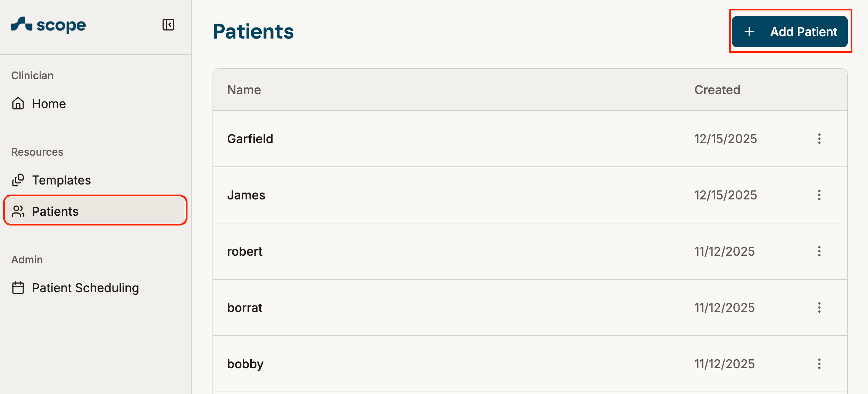Click the Home house icon
This screenshot has height=394, width=868.
[x=18, y=104]
